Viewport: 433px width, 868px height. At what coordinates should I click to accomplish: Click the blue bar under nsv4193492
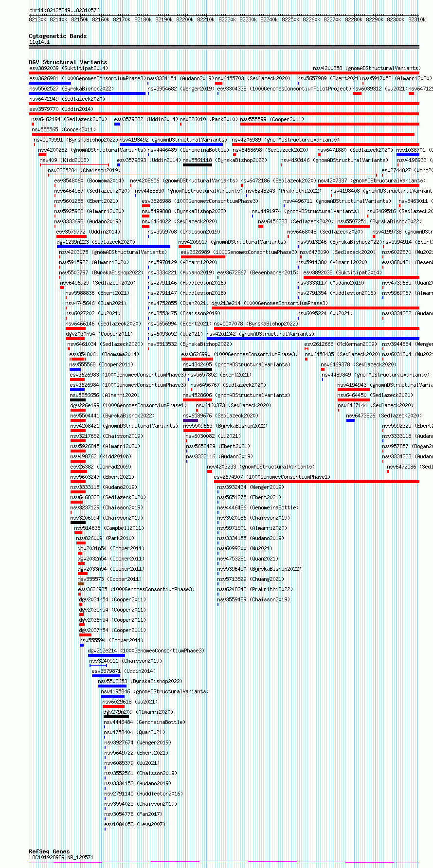171,145
